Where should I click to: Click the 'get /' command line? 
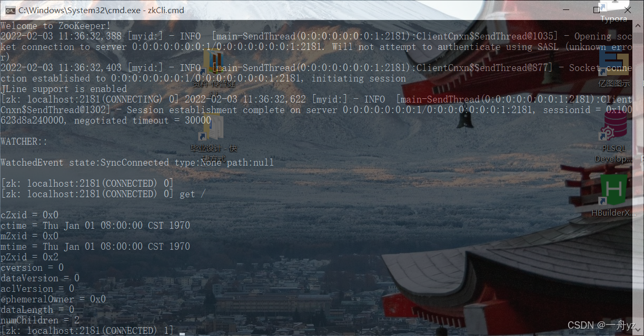tap(103, 194)
